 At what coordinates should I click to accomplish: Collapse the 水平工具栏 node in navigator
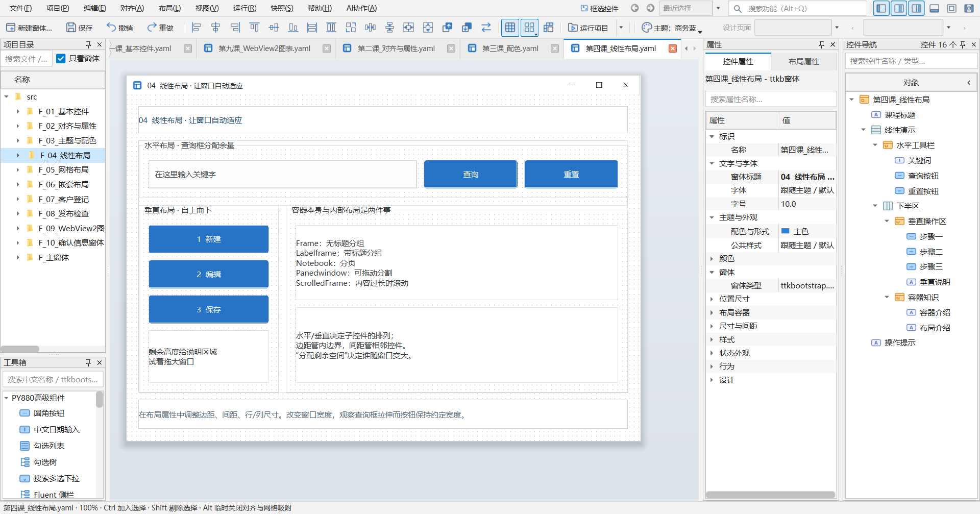875,145
